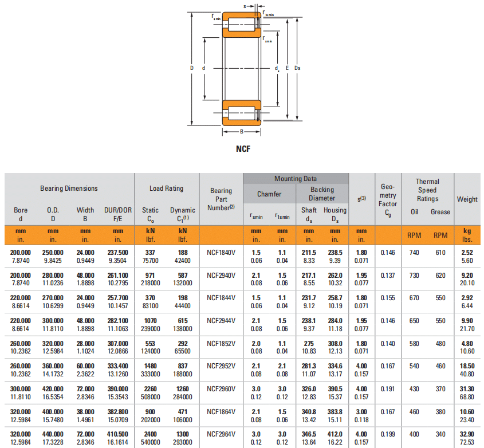Viewport: 484px width, 448px height.
Task: Click the NCF bearing cross-section diagram
Action: [243, 69]
